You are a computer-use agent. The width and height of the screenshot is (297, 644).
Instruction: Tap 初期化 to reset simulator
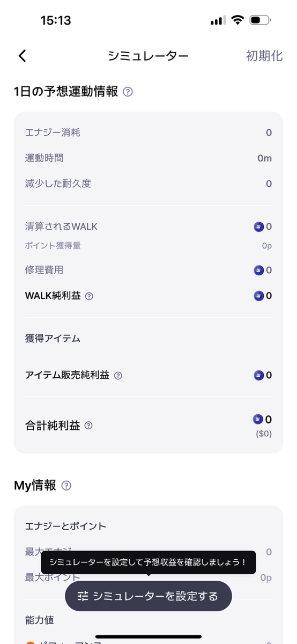264,56
